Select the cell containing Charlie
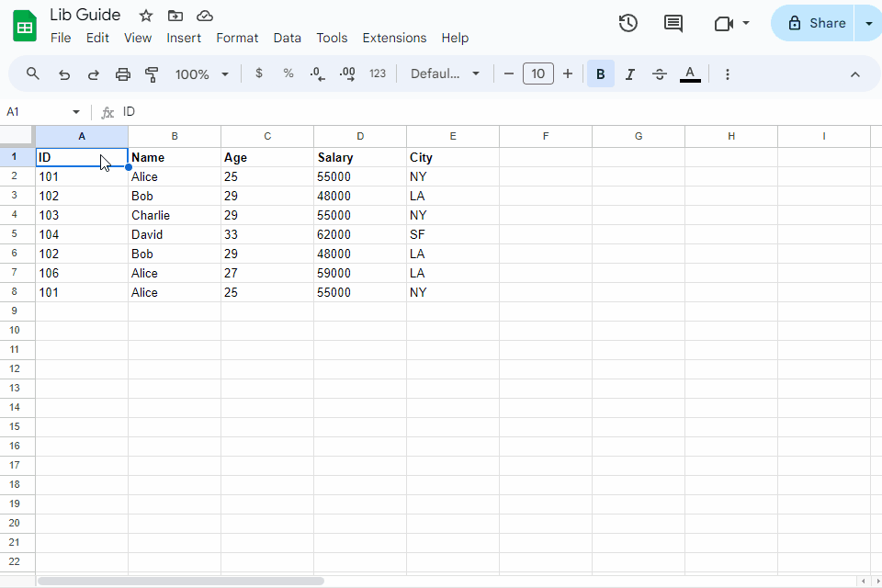The height and width of the screenshot is (588, 882). [x=175, y=216]
